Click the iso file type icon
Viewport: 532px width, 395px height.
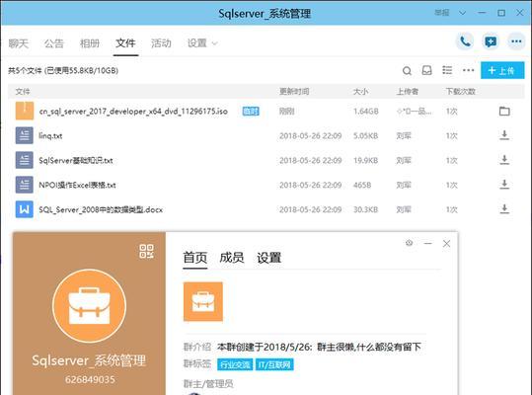[25, 111]
